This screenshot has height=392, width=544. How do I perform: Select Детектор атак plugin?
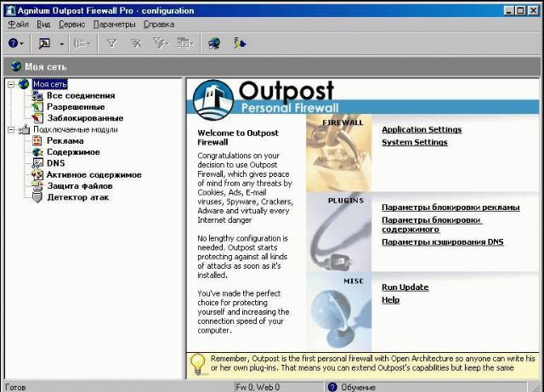tap(77, 197)
